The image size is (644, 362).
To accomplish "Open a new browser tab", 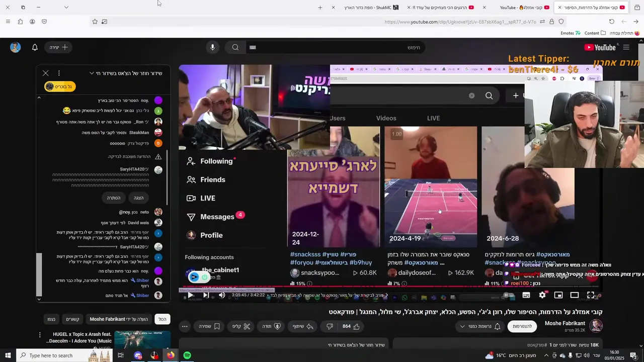I will (320, 8).
